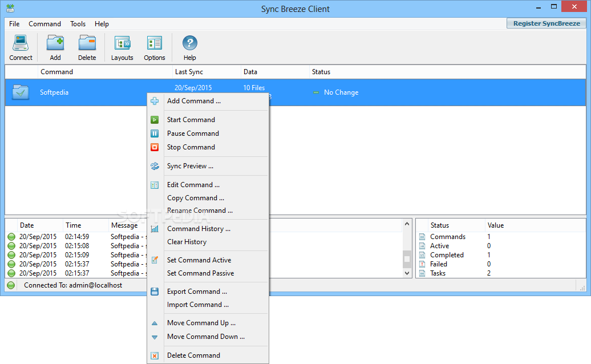This screenshot has width=591, height=364.
Task: Click the Register SyncBreeze button
Action: pyautogui.click(x=547, y=23)
